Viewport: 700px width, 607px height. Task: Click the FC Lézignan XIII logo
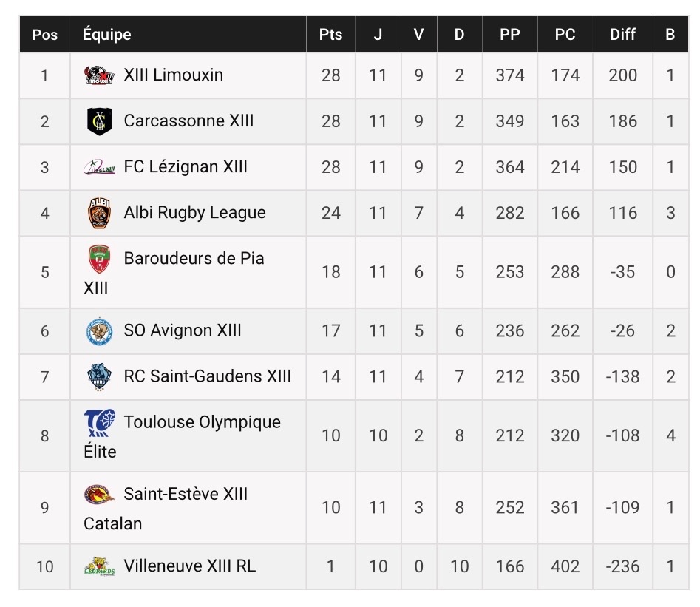pyautogui.click(x=99, y=167)
